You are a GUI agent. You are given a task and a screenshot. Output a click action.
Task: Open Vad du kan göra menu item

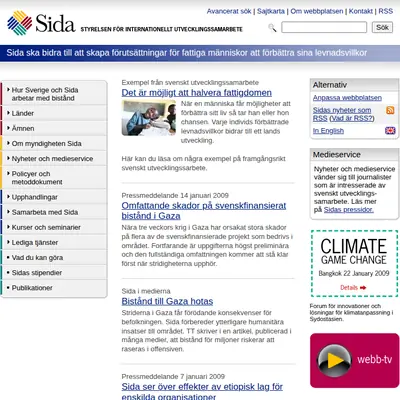54,258
